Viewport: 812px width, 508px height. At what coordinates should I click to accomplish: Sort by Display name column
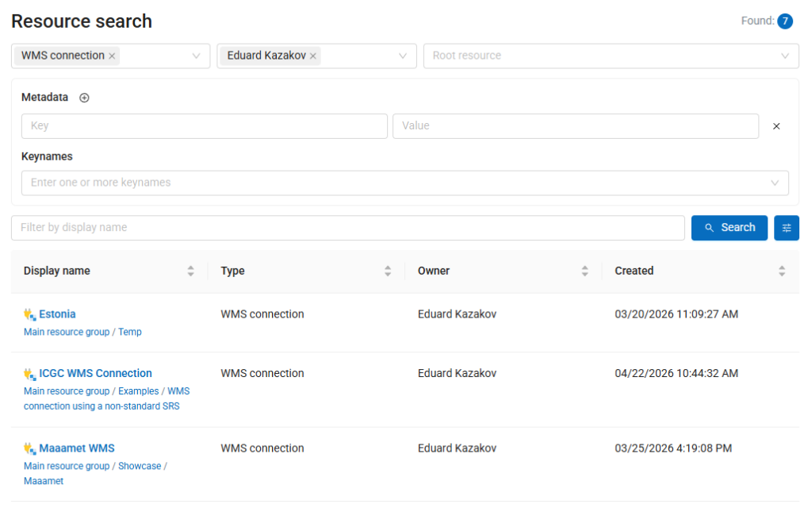click(x=190, y=271)
